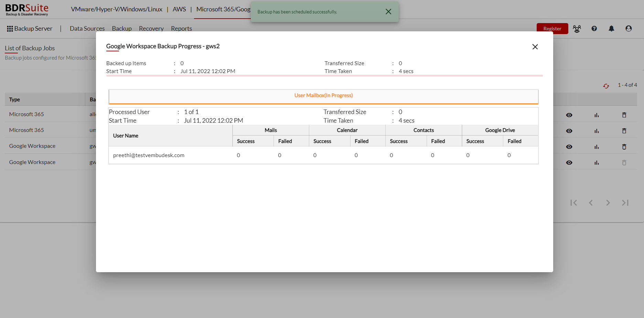
Task: Go to first page of job list
Action: (573, 203)
